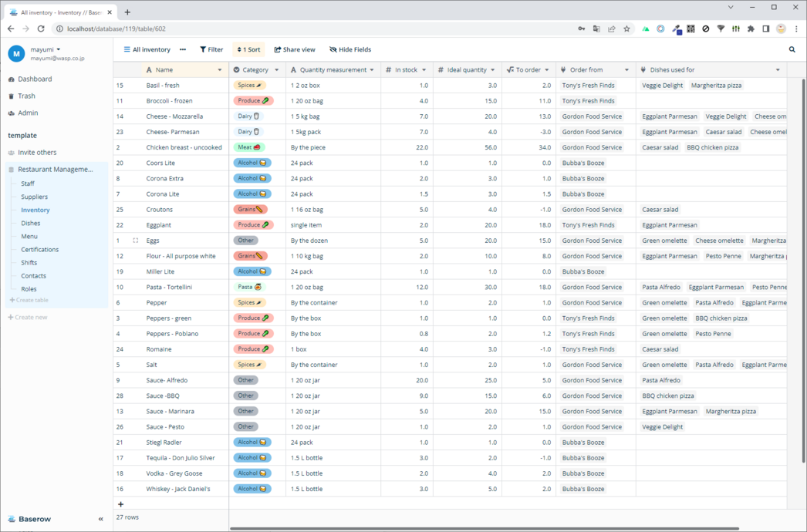Click Share view button
This screenshot has width=807, height=532.
pyautogui.click(x=295, y=49)
